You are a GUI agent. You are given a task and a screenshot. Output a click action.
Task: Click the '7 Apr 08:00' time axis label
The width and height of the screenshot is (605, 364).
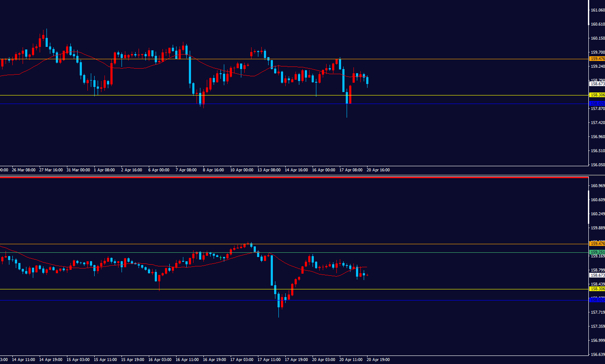(x=186, y=170)
